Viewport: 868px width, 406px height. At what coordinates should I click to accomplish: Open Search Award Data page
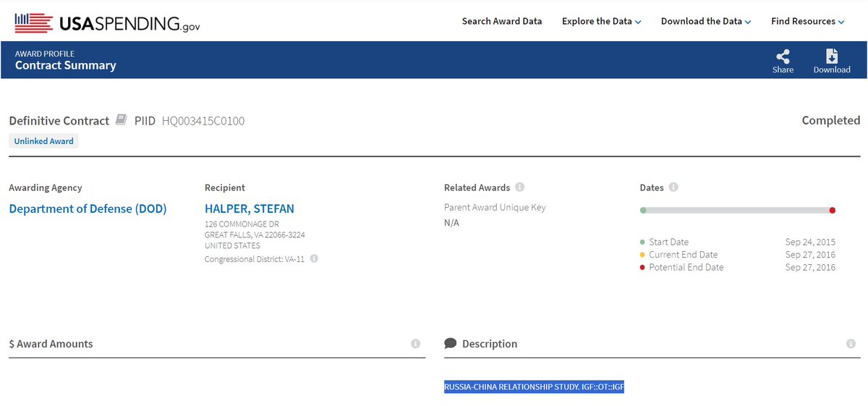coord(501,22)
